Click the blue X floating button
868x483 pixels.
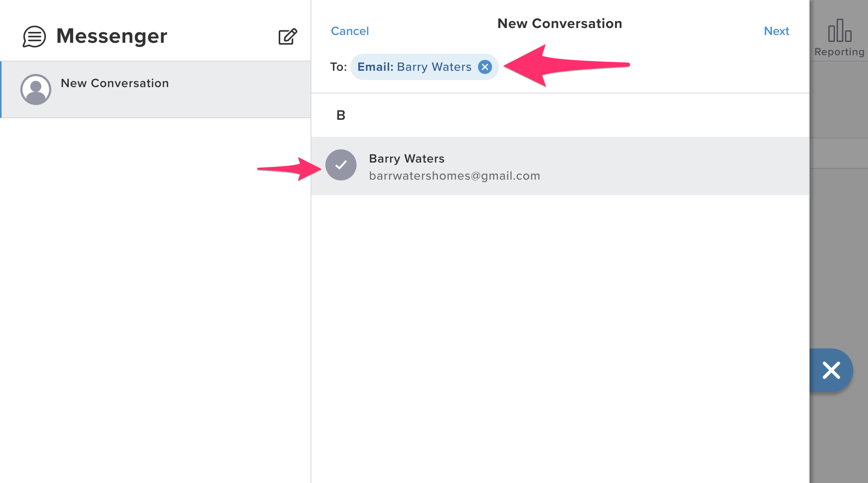click(831, 370)
